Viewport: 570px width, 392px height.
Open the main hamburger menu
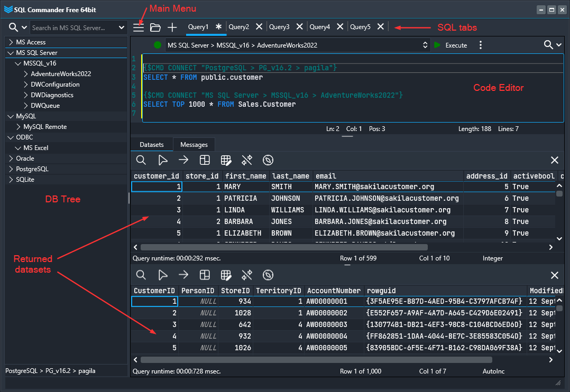point(138,27)
